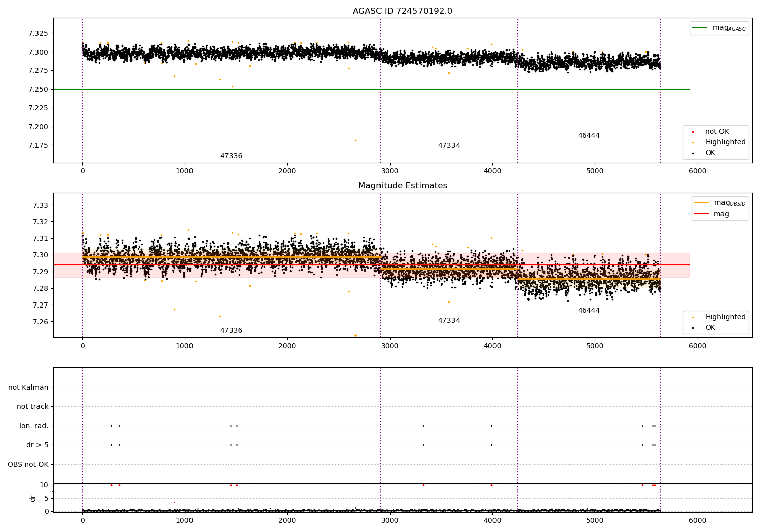Click the 'OBS not OK' row label
This screenshot has height=532, width=760.
click(x=28, y=464)
